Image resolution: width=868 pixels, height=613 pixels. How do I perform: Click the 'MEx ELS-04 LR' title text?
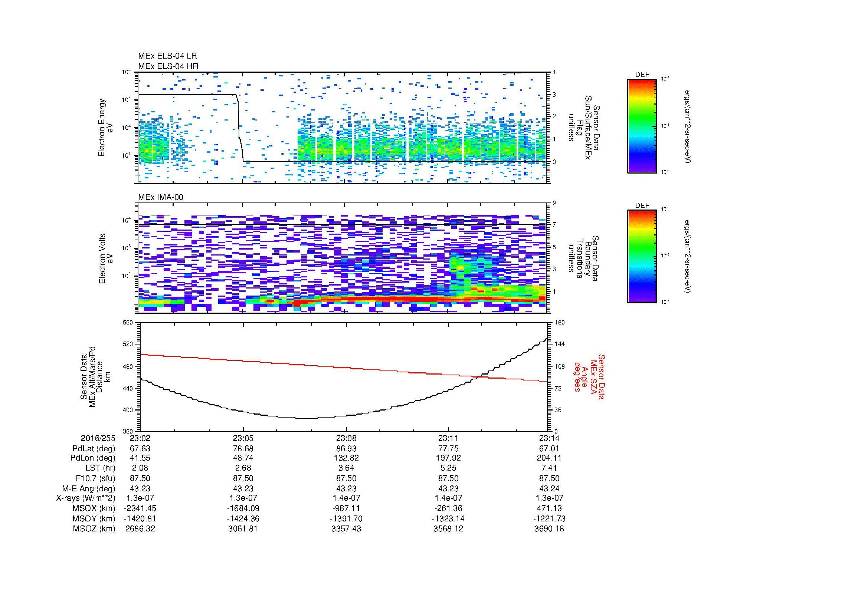pyautogui.click(x=167, y=56)
